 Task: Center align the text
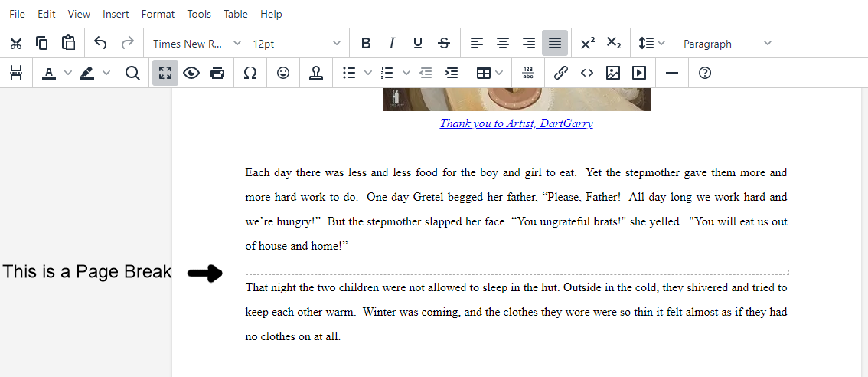point(503,43)
